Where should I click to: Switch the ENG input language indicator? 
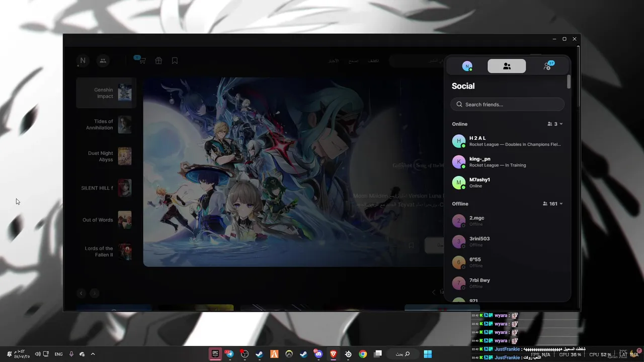click(58, 354)
